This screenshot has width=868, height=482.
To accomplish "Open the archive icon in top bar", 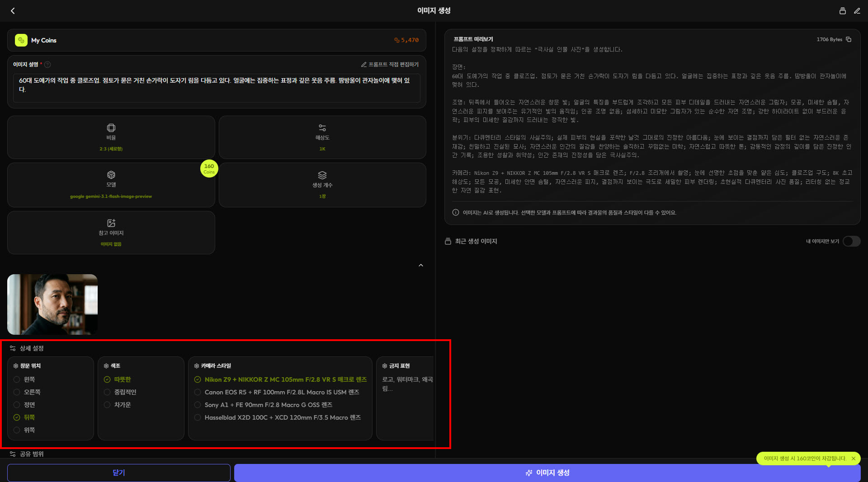I will pos(842,11).
